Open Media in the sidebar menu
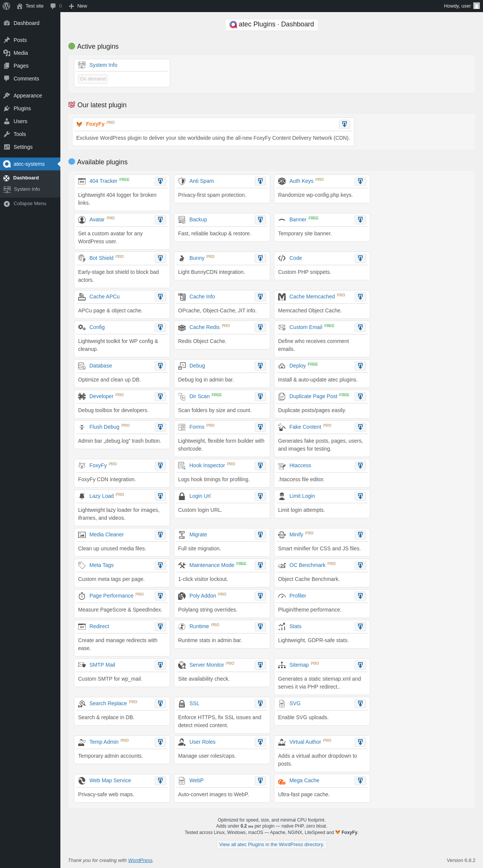Viewport: 483px width, 868px height. click(30, 53)
